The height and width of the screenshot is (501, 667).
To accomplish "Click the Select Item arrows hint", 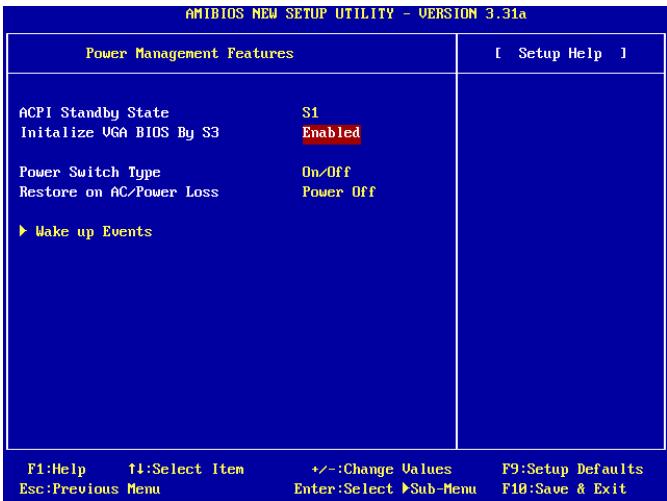I will (x=186, y=470).
